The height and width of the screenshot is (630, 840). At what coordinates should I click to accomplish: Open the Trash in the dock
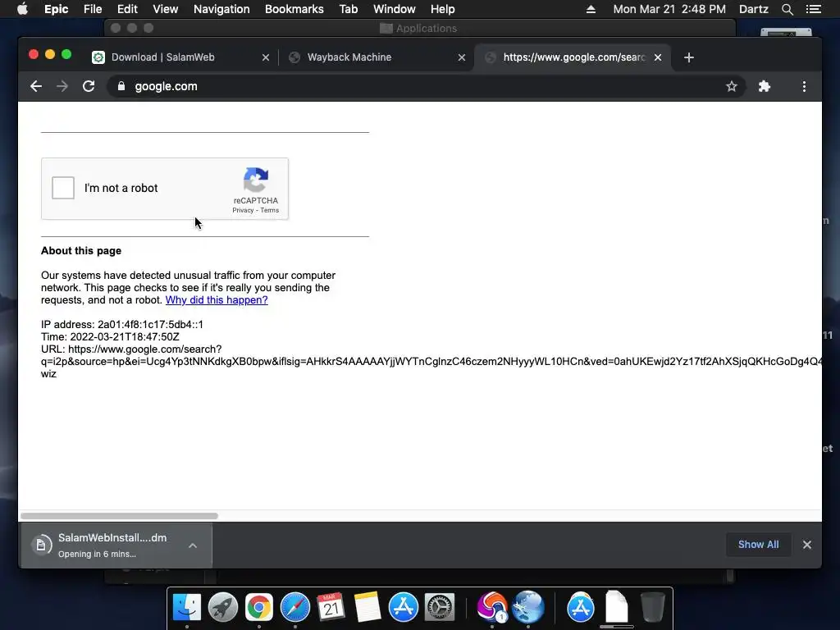652,608
